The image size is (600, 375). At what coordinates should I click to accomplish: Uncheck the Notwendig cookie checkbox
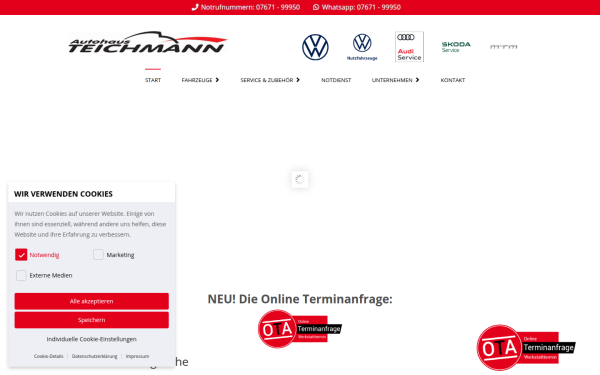tap(21, 254)
